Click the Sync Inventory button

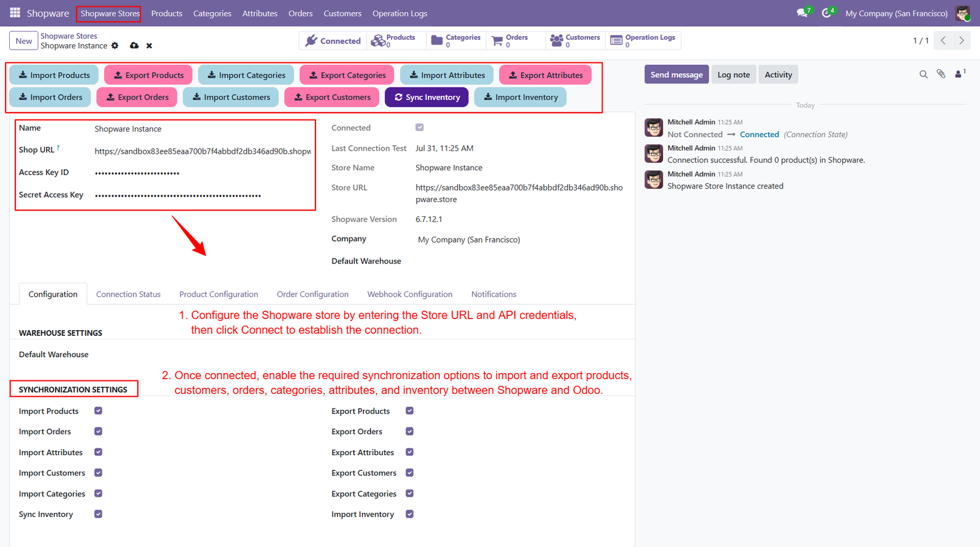(x=427, y=97)
